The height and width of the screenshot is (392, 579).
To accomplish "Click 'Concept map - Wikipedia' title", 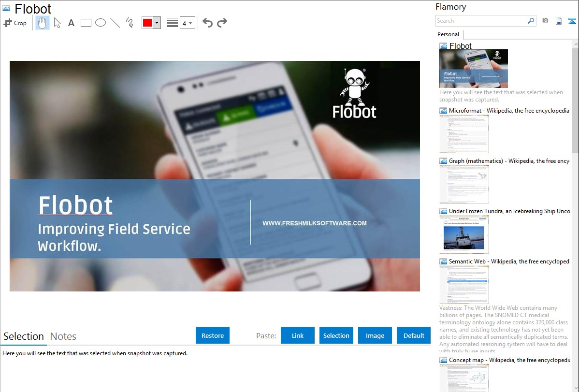I will 509,360.
